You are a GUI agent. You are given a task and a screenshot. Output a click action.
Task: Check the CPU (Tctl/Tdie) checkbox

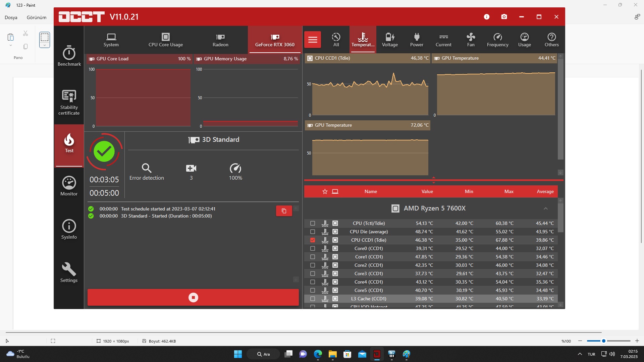313,223
